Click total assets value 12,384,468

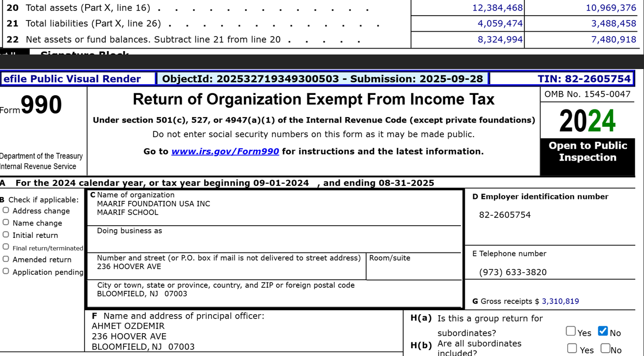[x=497, y=8]
